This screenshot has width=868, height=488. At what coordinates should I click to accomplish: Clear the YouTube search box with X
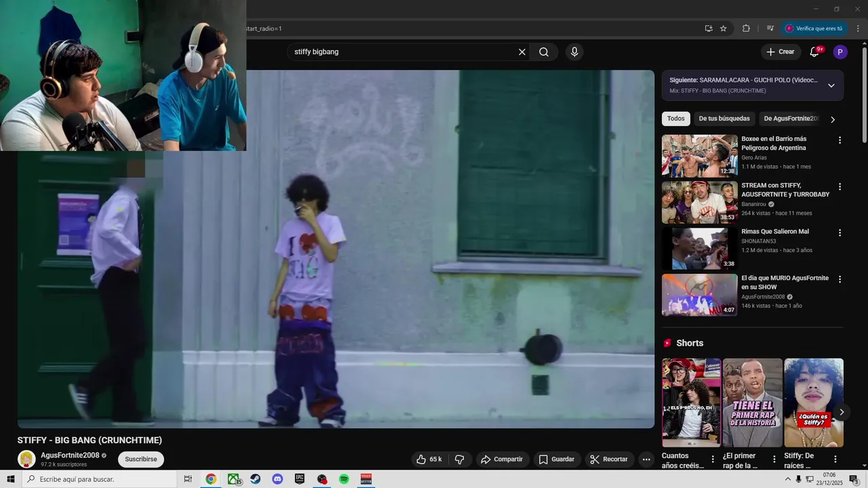[522, 52]
